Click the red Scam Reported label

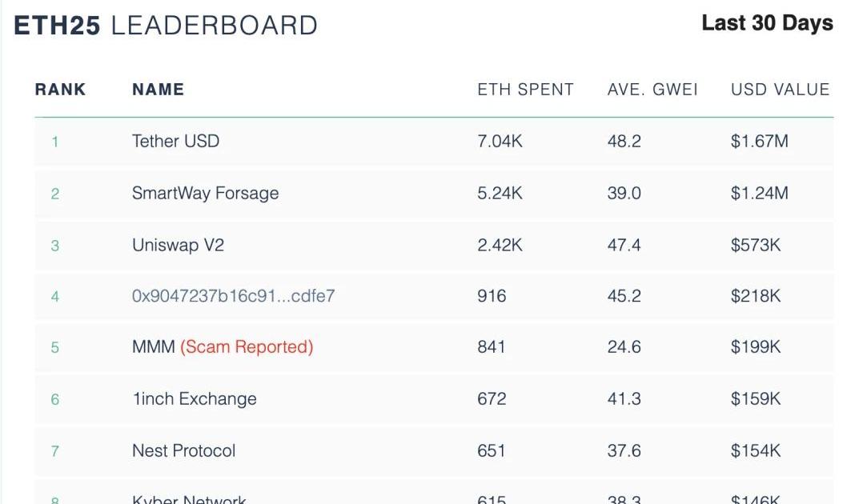[x=247, y=347]
